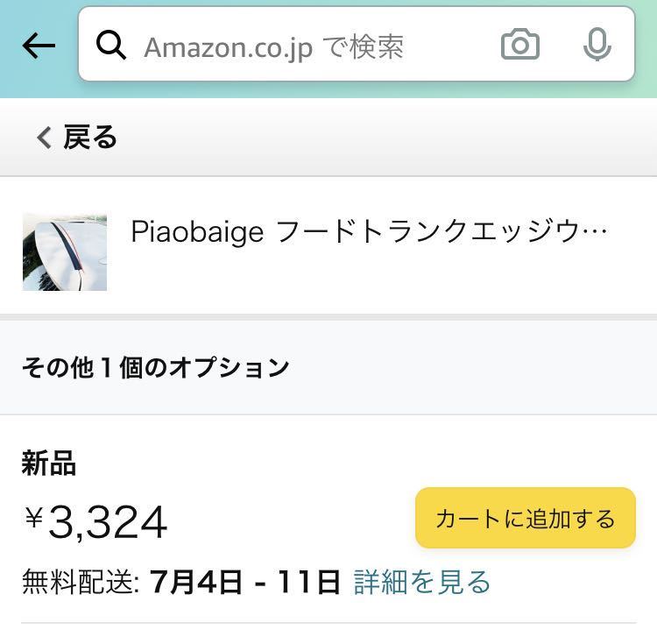Open camera search with the camera icon
The width and height of the screenshot is (657, 644).
point(520,45)
